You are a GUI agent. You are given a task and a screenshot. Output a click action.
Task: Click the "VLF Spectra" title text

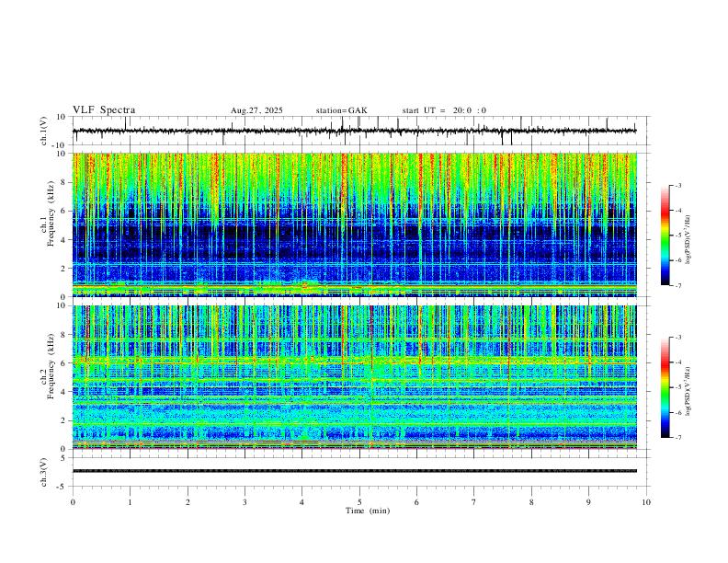pos(104,110)
